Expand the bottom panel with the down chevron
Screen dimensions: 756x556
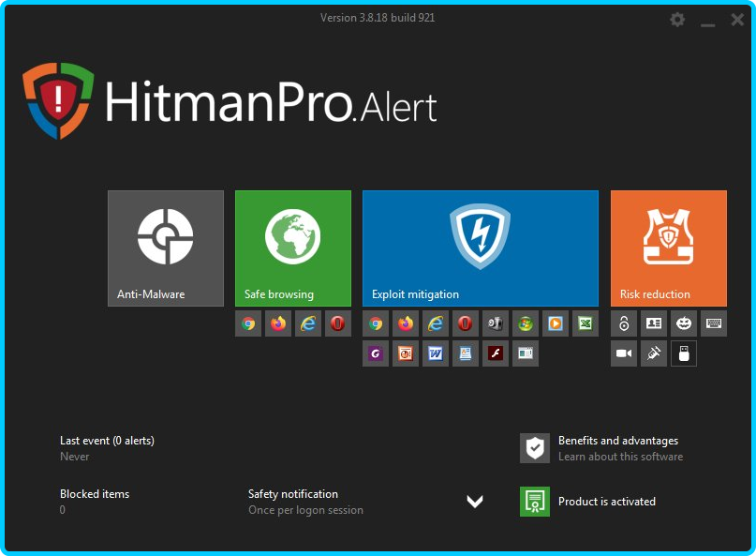(475, 502)
